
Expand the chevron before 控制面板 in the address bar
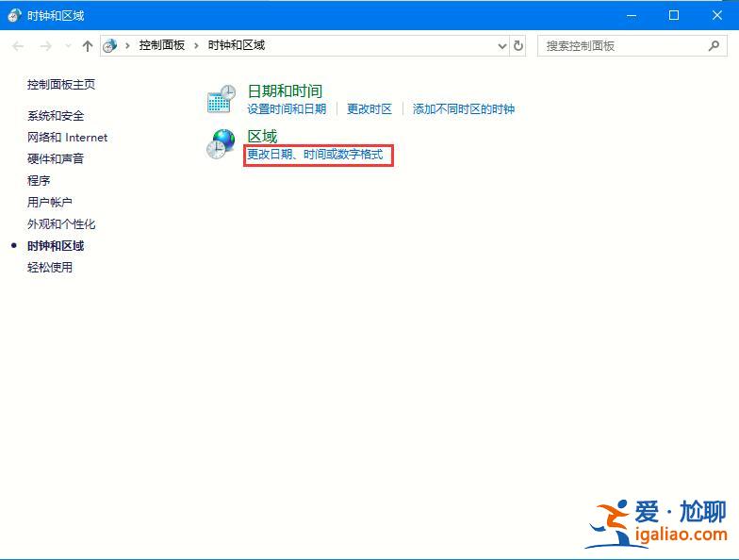tap(127, 45)
